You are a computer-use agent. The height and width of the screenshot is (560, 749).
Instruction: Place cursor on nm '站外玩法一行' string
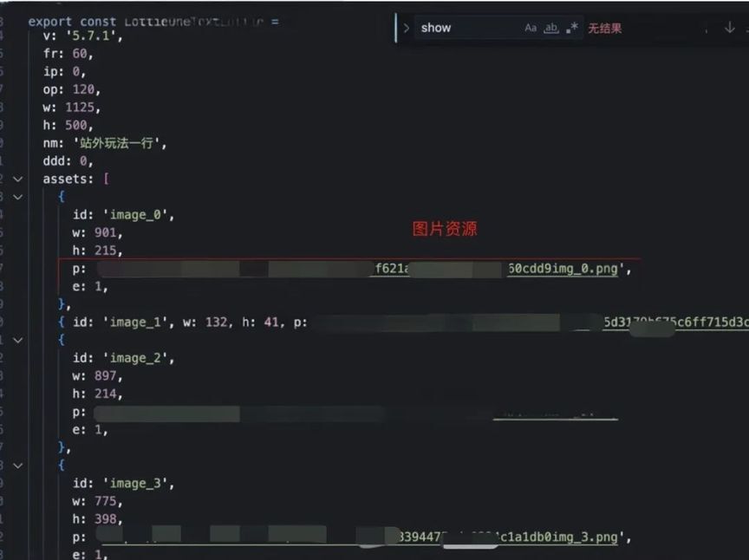pyautogui.click(x=116, y=143)
